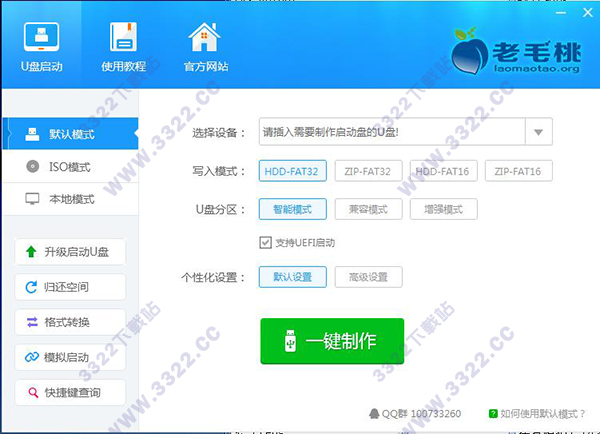
Task: Select 默认模式 in the sidebar
Action: tap(70, 134)
